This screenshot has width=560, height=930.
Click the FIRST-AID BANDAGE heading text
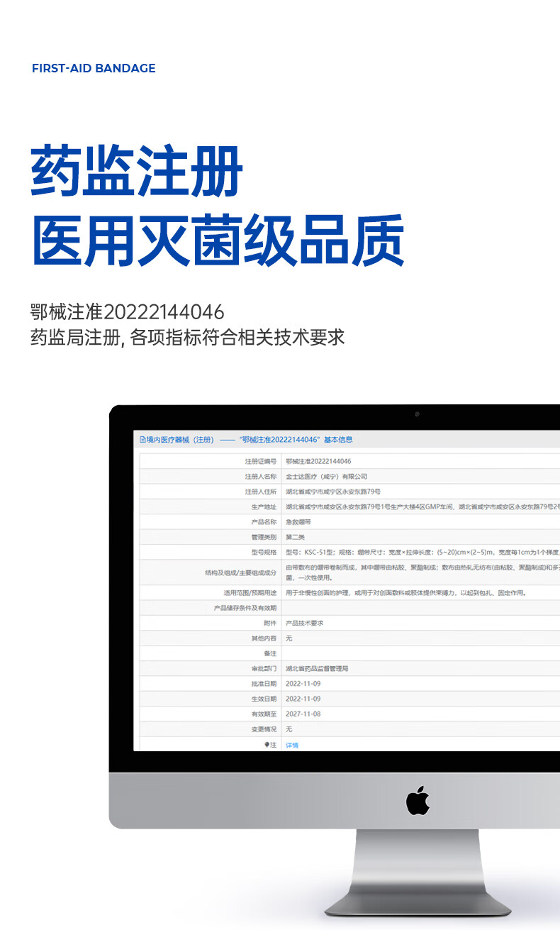click(x=94, y=68)
